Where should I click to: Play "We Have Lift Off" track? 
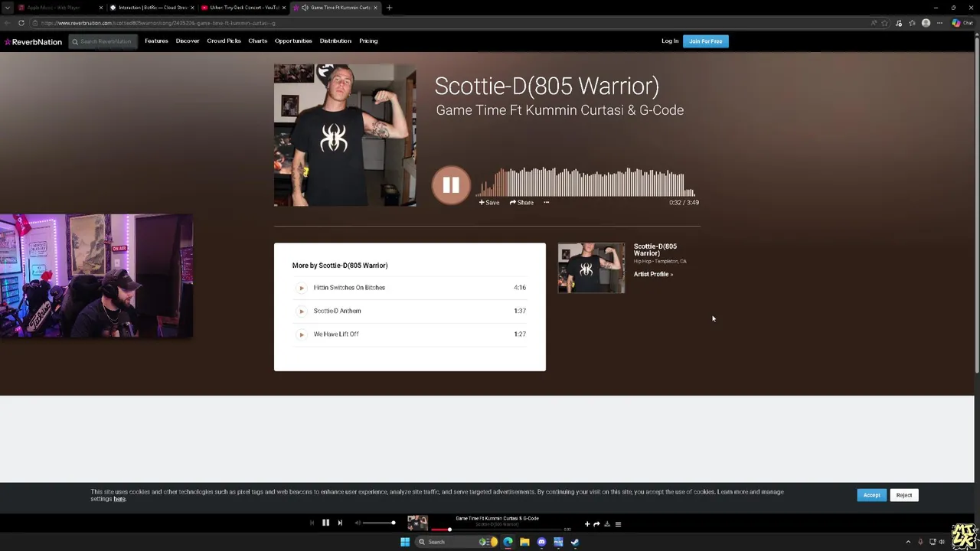coord(301,334)
